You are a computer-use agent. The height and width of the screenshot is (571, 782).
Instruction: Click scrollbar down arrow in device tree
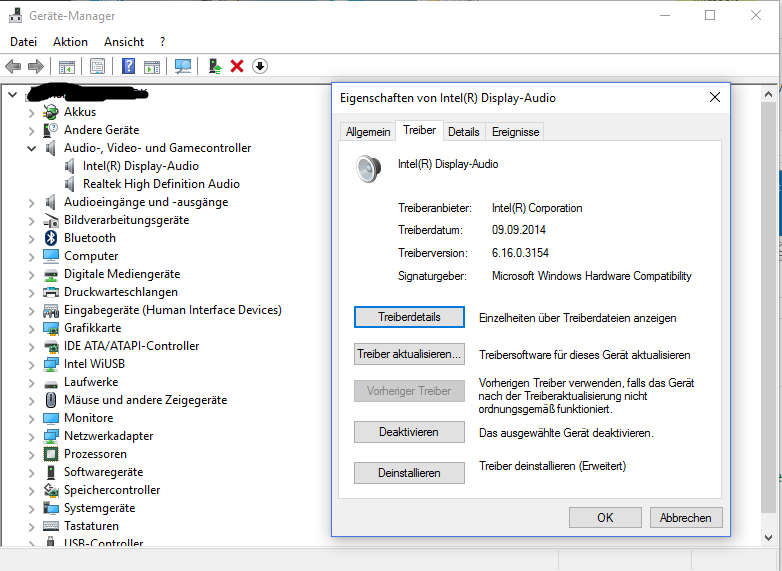pos(768,538)
